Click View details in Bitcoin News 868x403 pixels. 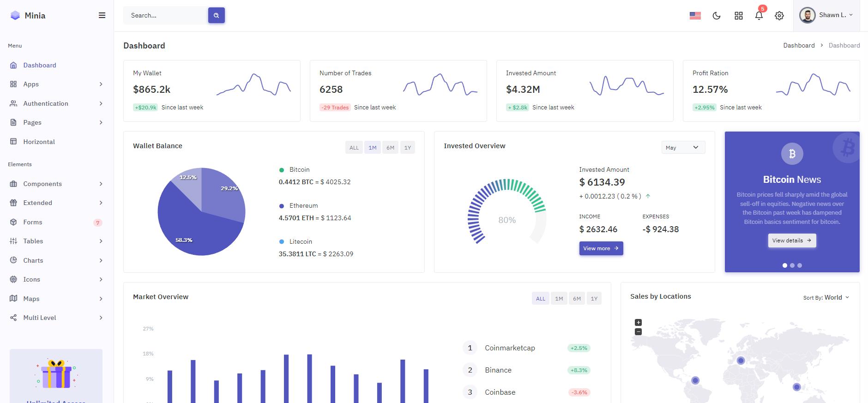click(x=792, y=241)
